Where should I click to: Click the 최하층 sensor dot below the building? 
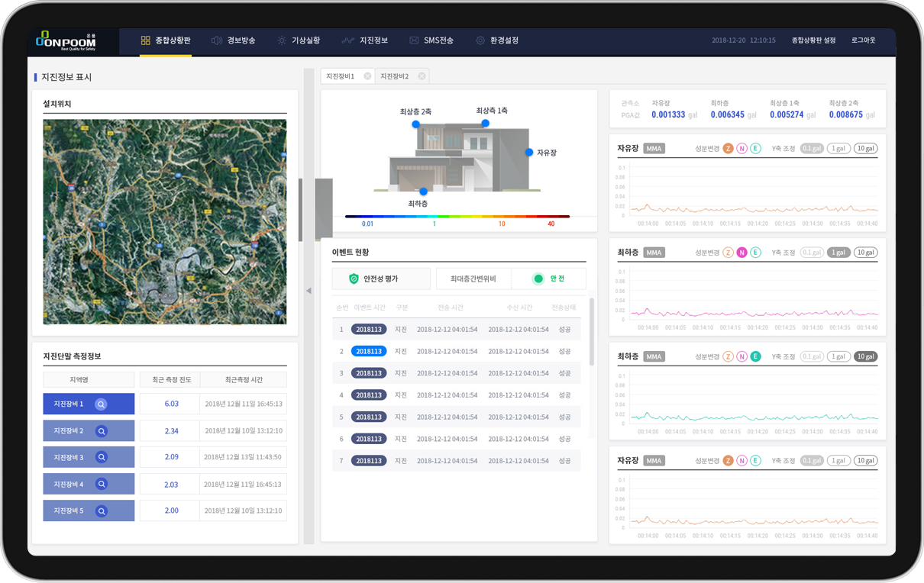pos(423,192)
